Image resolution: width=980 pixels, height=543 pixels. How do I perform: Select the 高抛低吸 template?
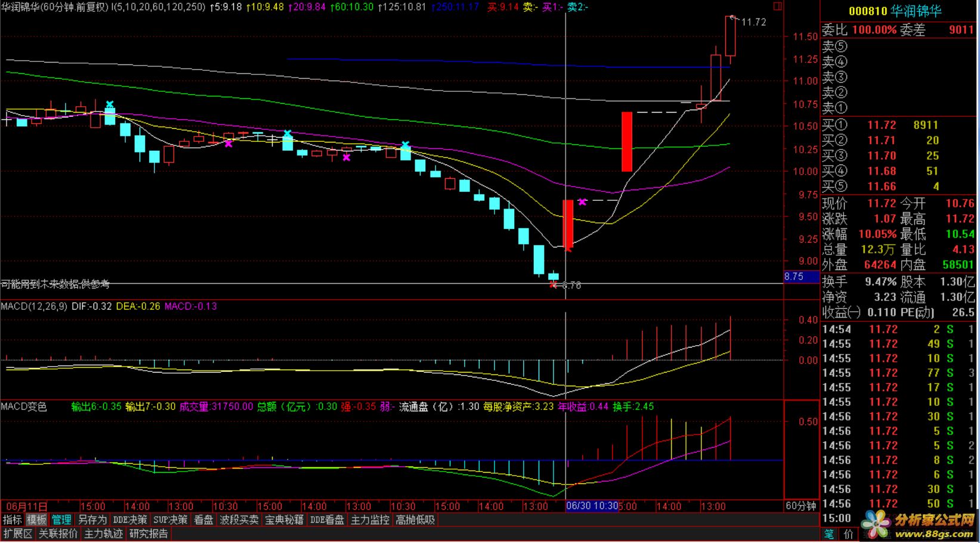[x=416, y=520]
